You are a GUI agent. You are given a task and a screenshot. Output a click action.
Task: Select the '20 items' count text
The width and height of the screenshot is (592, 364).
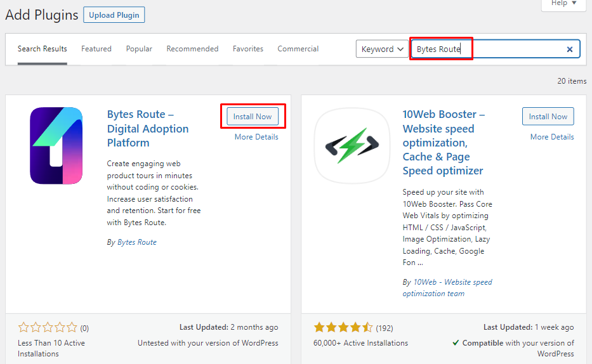572,81
